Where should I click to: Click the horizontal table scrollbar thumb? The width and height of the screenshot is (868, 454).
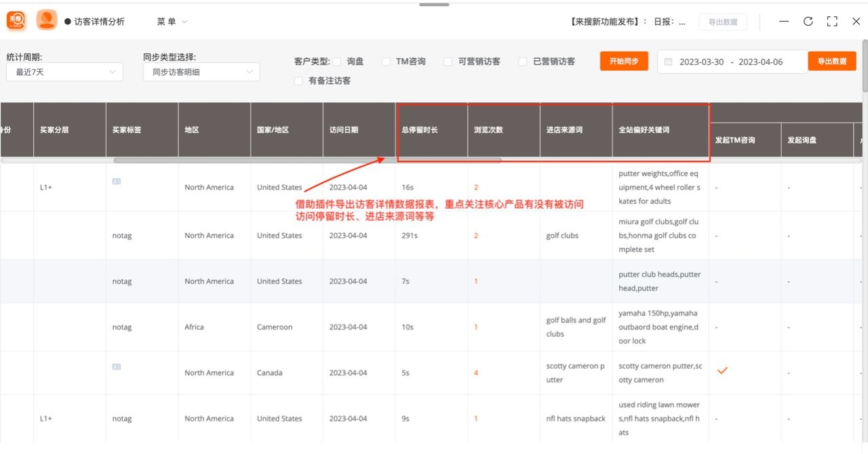(307, 161)
